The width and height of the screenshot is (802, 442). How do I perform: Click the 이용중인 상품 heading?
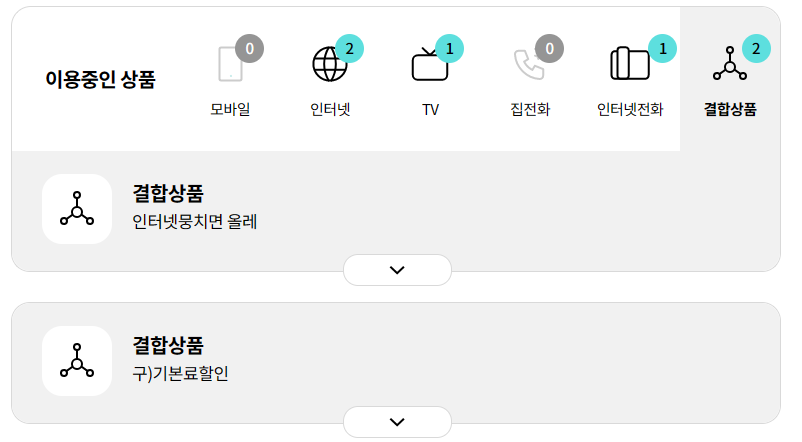click(x=100, y=80)
